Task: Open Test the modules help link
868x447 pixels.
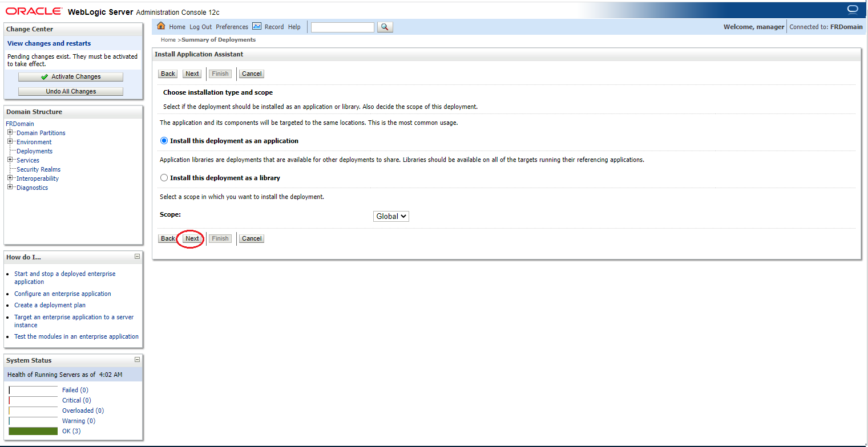Action: pyautogui.click(x=76, y=336)
